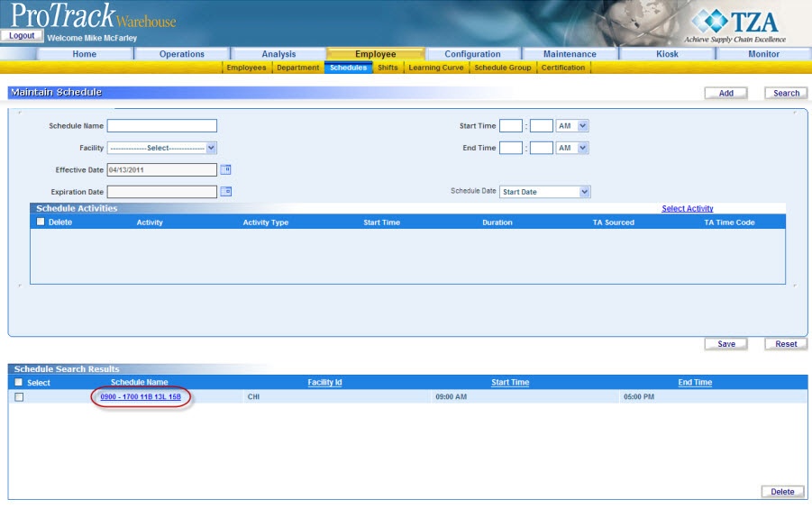Go to the Home tab
Viewport: 812px width, 508px height.
(x=85, y=54)
